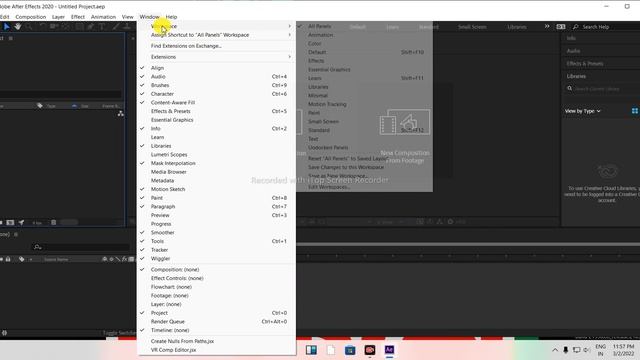Select the Hand tool
Screen dimensions: 640x360
tap(18, 27)
